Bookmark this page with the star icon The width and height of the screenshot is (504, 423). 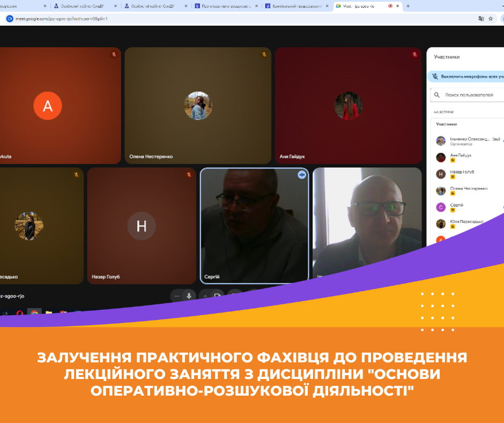tap(491, 18)
